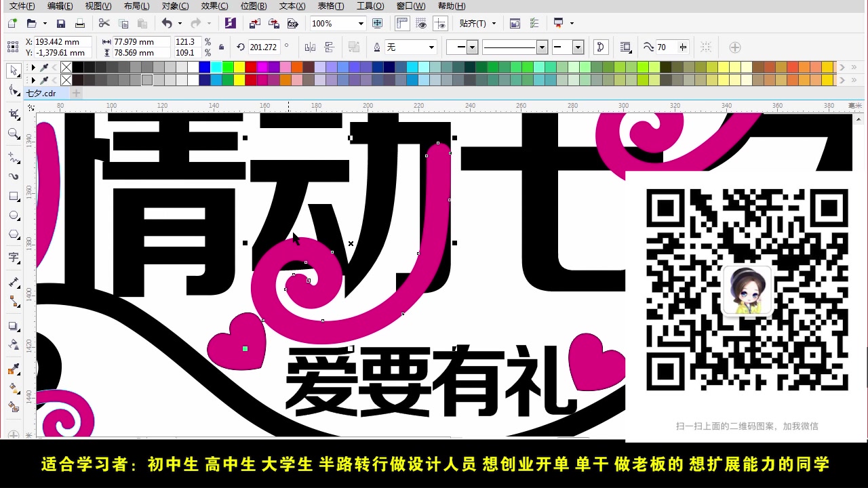Toggle the rulers visibility icon
The width and height of the screenshot is (868, 488).
402,23
